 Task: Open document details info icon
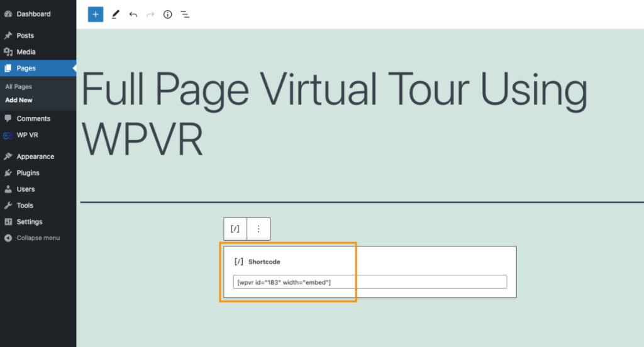point(167,14)
